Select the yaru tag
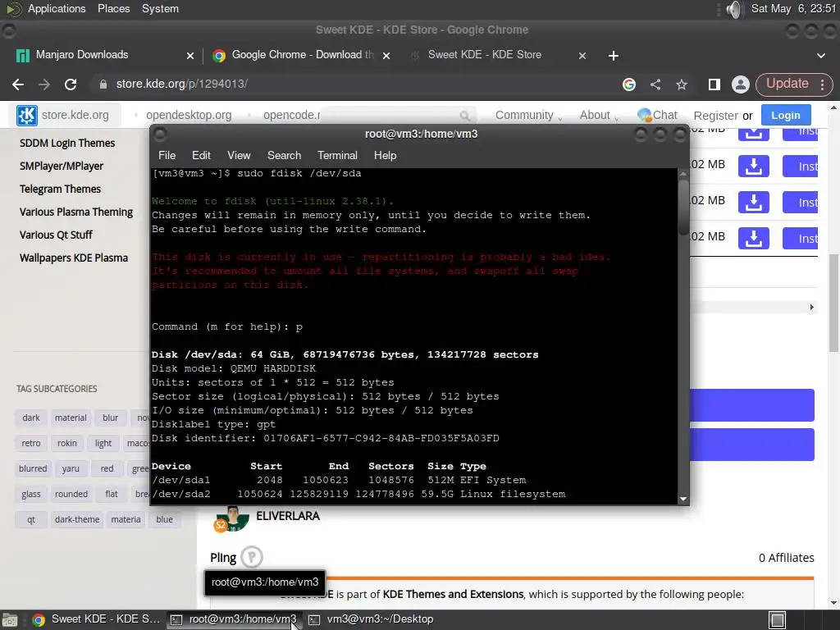840x630 pixels. pos(71,468)
